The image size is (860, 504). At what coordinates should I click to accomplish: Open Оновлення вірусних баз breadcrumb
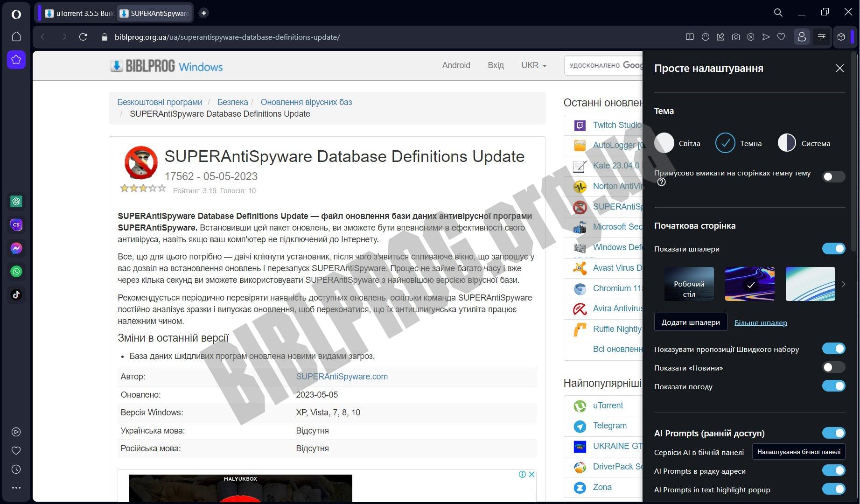(306, 102)
